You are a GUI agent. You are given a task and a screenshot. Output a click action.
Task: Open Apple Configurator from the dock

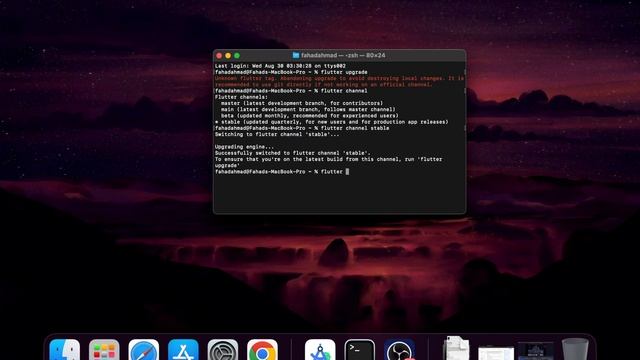pyautogui.click(x=320, y=350)
